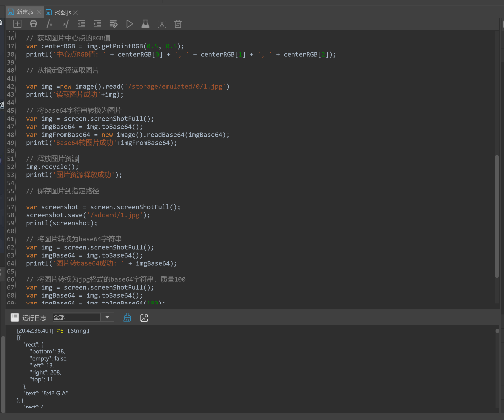Viewport: 504px width, 420px height.
Task: Click the "text": "8:42 G A" log line
Action: coord(46,393)
